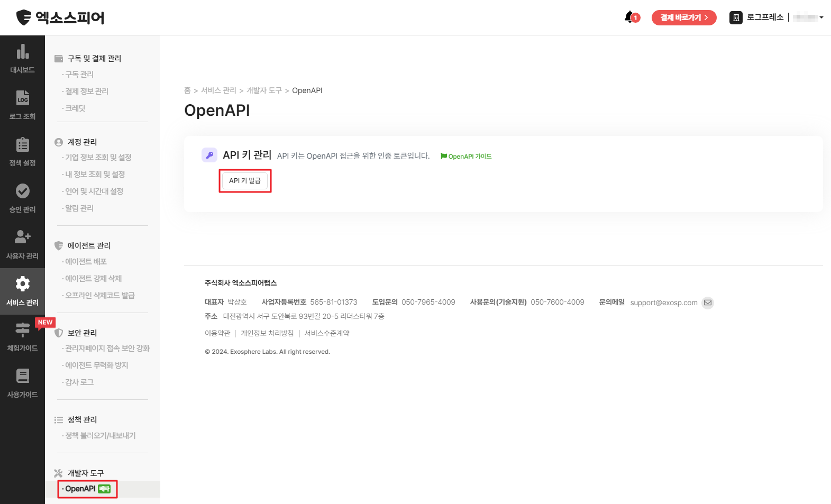Viewport: 831px width, 504px height.
Task: Open 감사 로그 menu item
Action: point(79,382)
